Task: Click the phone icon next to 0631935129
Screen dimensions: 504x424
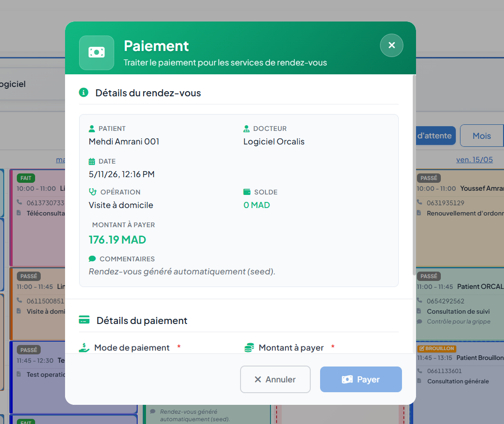Action: coord(419,202)
